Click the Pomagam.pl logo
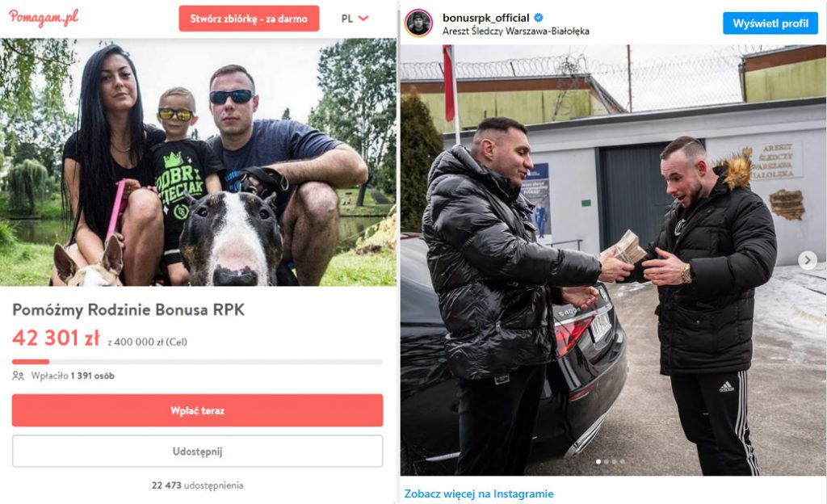The image size is (827, 504). click(44, 18)
